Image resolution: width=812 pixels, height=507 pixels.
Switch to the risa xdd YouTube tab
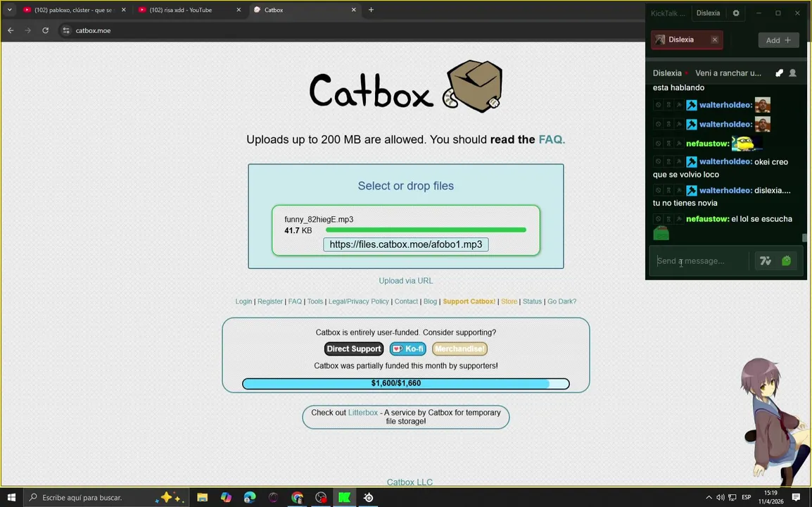point(189,10)
